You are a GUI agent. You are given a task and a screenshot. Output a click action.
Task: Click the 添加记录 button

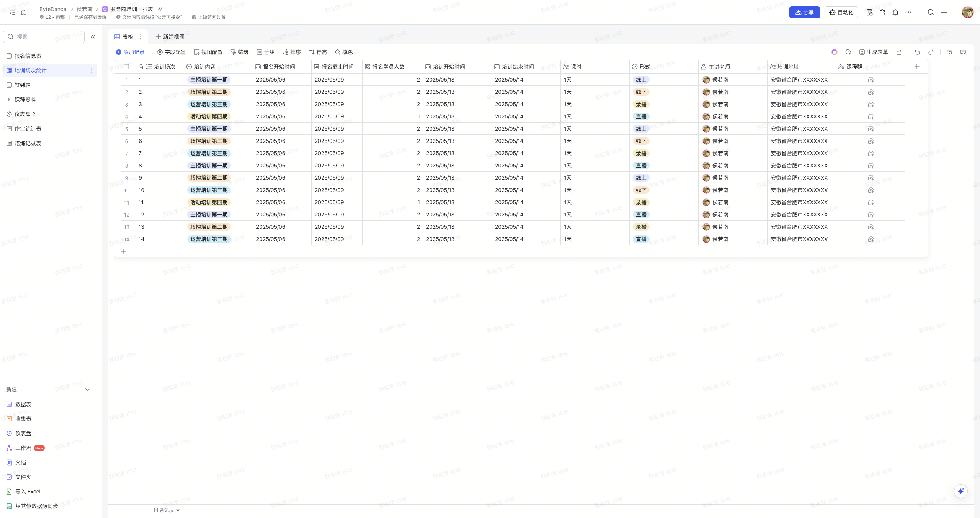coord(130,52)
